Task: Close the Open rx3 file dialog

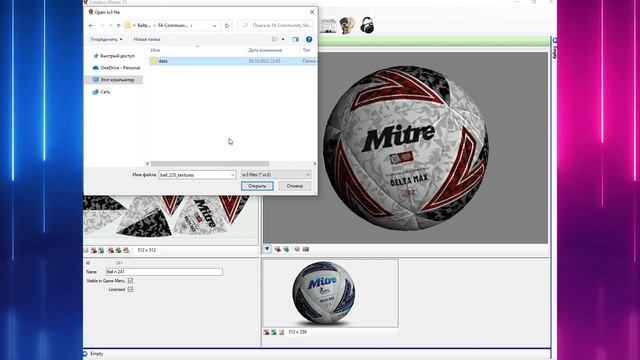Action: pyautogui.click(x=312, y=12)
